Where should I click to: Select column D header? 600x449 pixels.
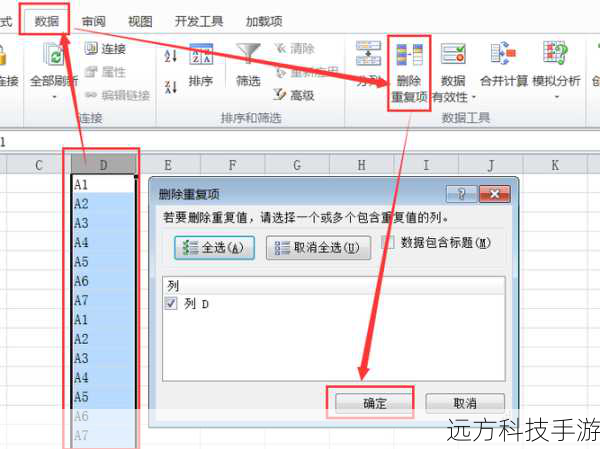coord(103,165)
